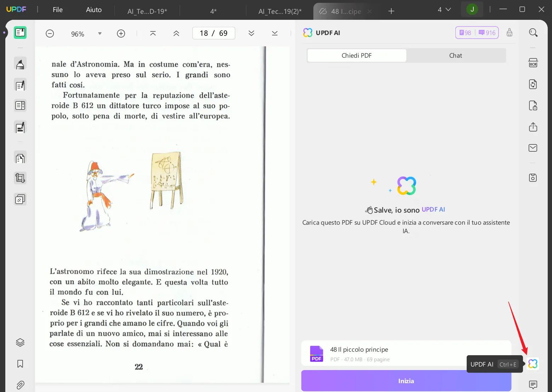Expand the open tabs count dropdown
This screenshot has width=552, height=392.
(x=444, y=10)
